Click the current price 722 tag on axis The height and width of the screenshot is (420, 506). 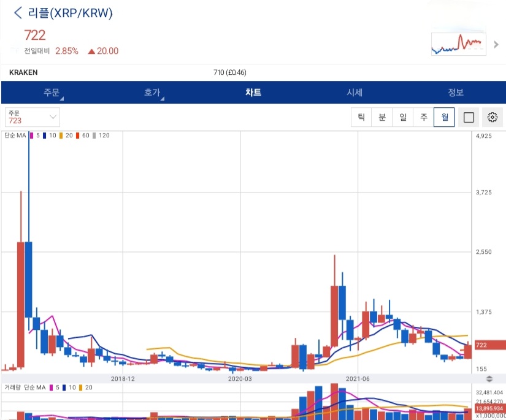490,345
